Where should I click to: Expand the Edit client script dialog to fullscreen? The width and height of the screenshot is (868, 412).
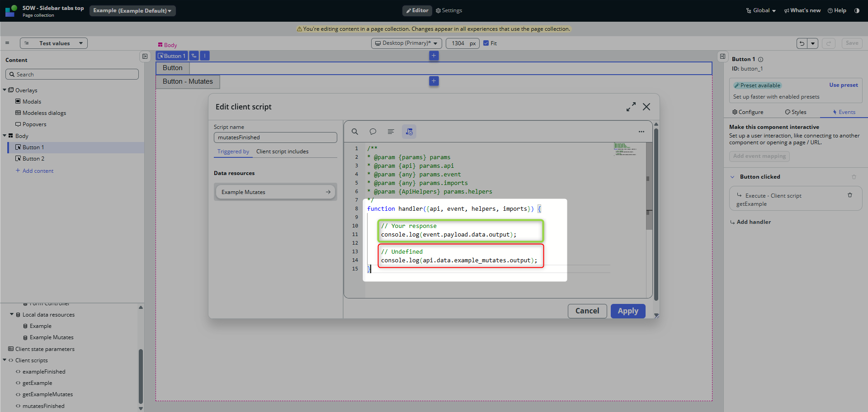click(x=631, y=107)
